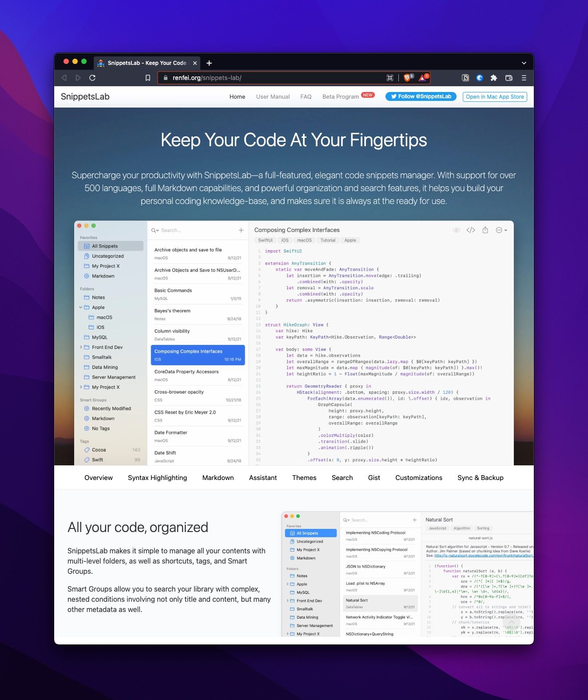
Task: Select the Markdown feature tab
Action: pyautogui.click(x=218, y=478)
